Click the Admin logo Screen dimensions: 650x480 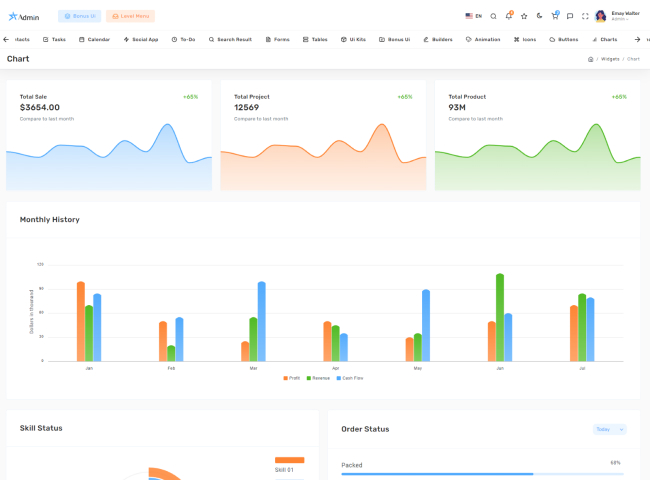(x=23, y=16)
